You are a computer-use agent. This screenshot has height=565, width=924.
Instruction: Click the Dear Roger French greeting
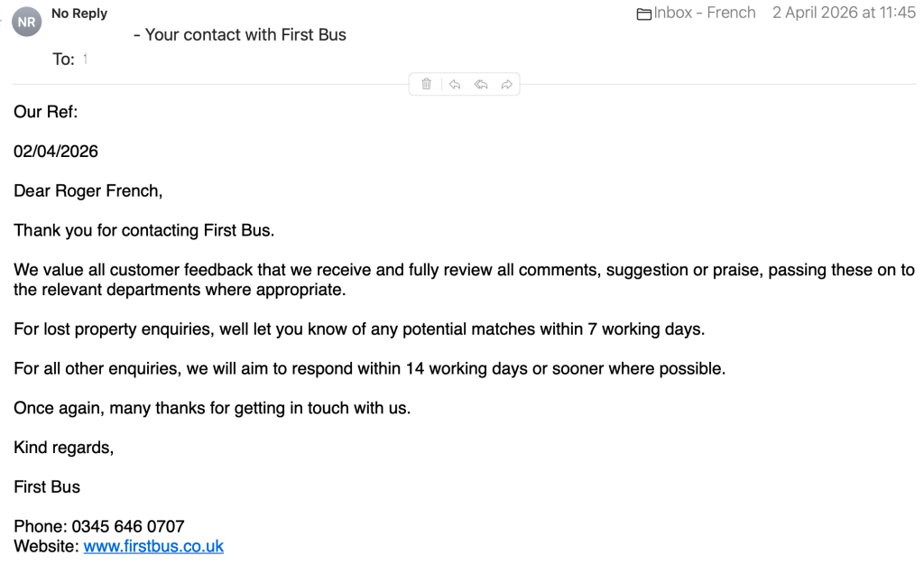tap(88, 191)
